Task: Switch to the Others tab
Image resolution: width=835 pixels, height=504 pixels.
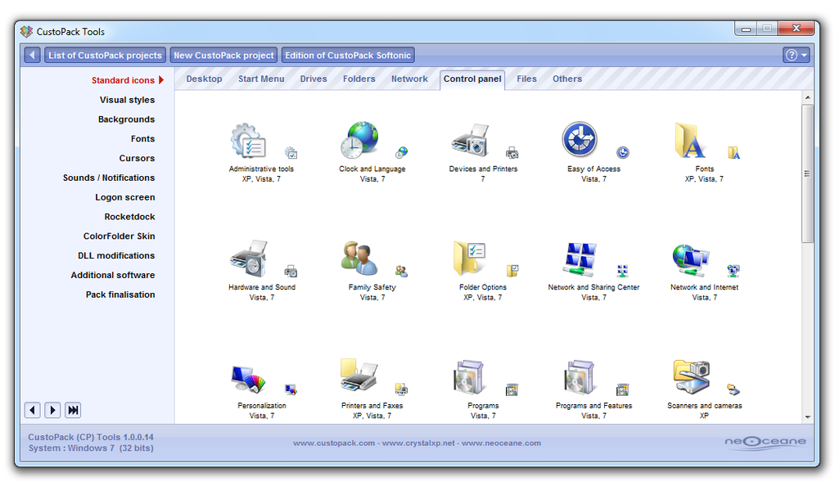Action: (567, 79)
